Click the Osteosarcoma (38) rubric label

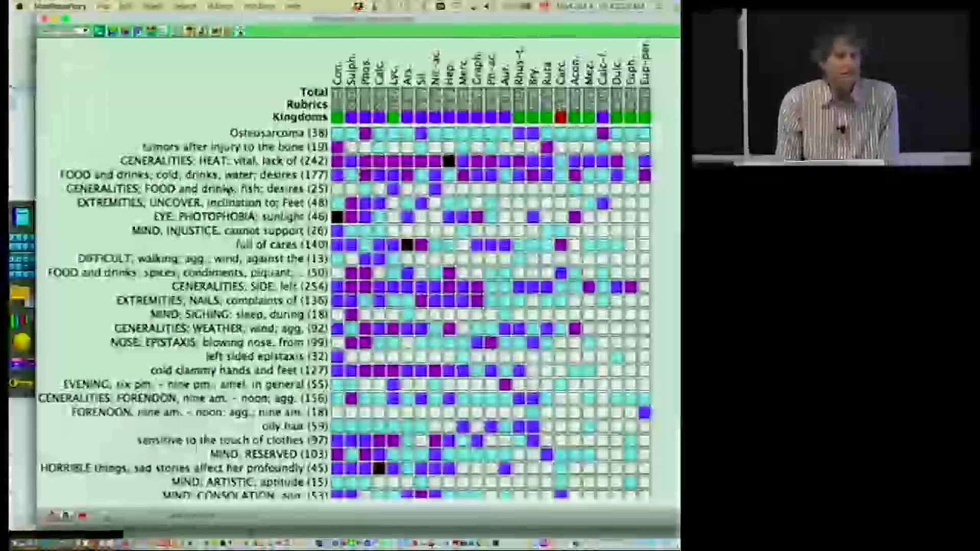278,133
